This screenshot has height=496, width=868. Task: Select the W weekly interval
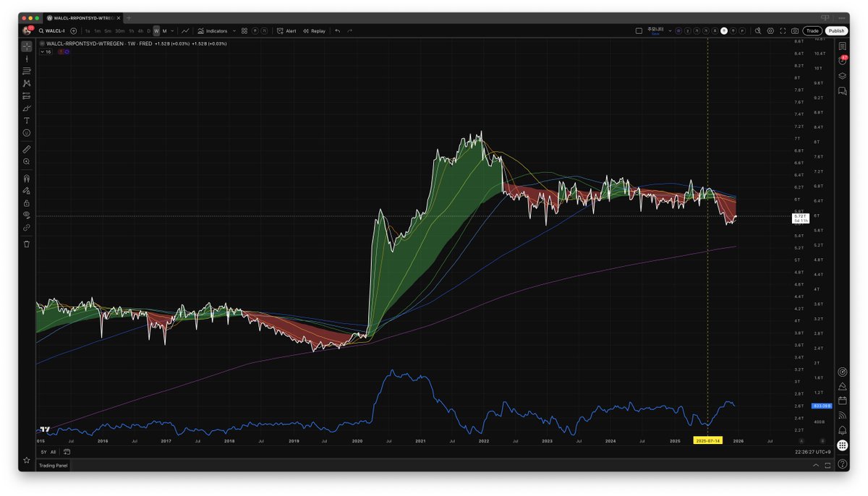tap(156, 31)
